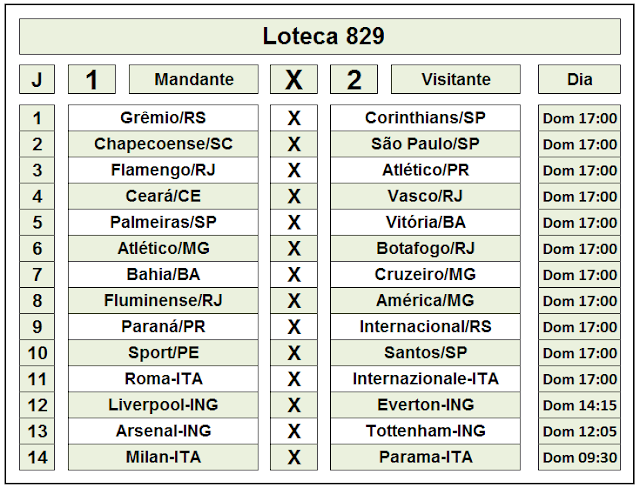Click column 1 header for home win
This screenshot has width=640, height=488.
tap(92, 79)
